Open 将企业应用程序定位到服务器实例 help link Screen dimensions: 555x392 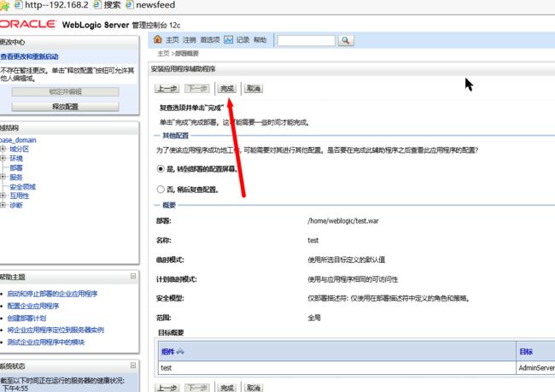55,330
